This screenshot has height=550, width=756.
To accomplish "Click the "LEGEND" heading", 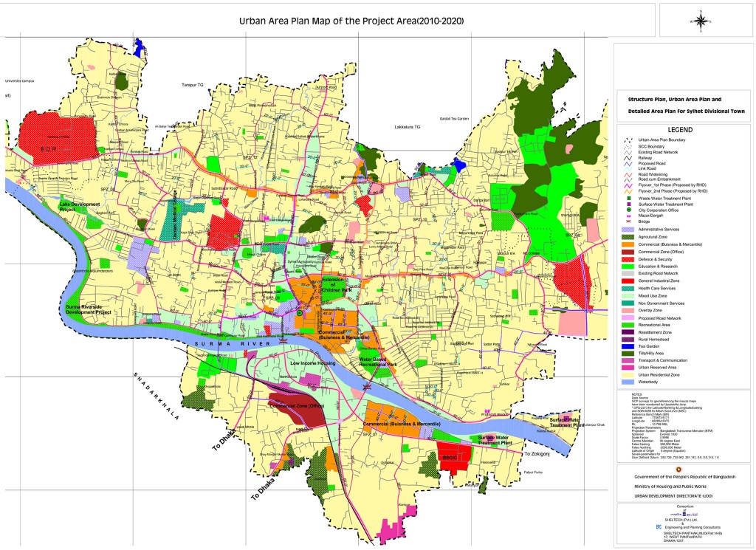I will pyautogui.click(x=680, y=130).
